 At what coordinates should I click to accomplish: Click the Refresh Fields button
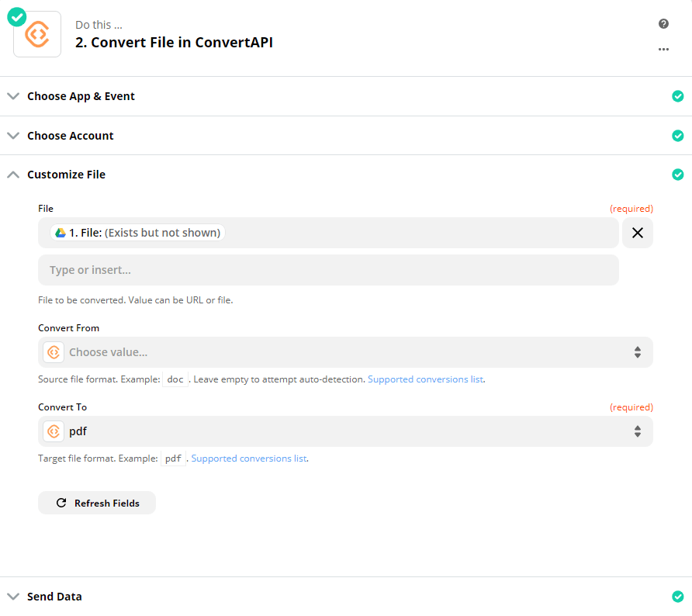pos(96,503)
